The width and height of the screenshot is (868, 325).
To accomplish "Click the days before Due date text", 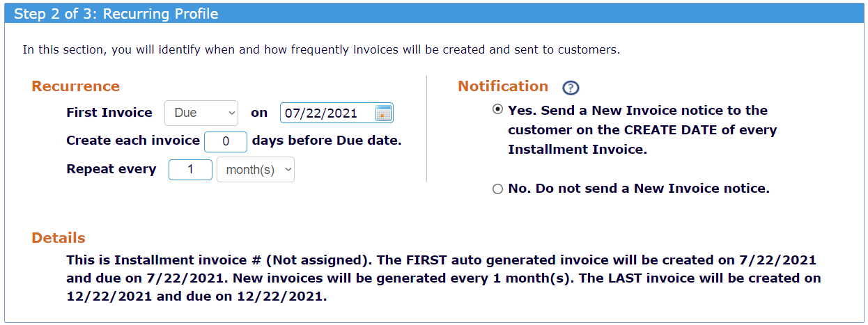I will pyautogui.click(x=327, y=141).
